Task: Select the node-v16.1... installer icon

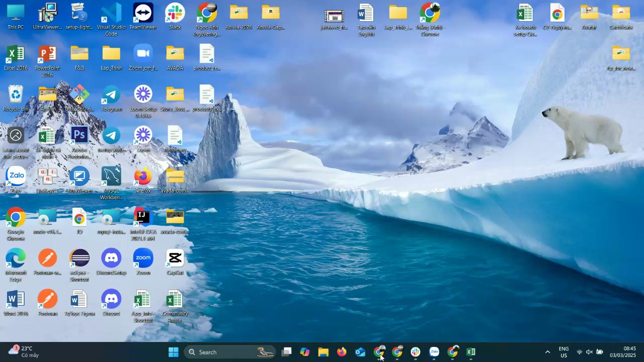Action: coord(47,221)
